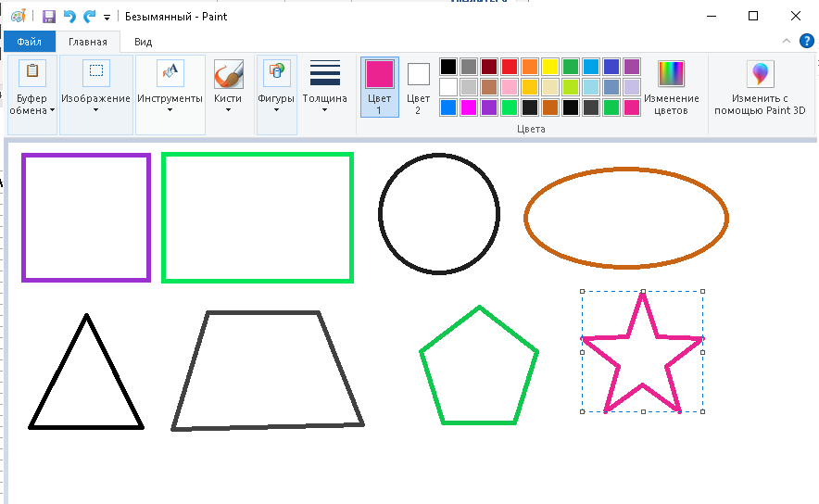Image resolution: width=819 pixels, height=504 pixels.
Task: Click the star's top-left selection handle
Action: (x=583, y=292)
